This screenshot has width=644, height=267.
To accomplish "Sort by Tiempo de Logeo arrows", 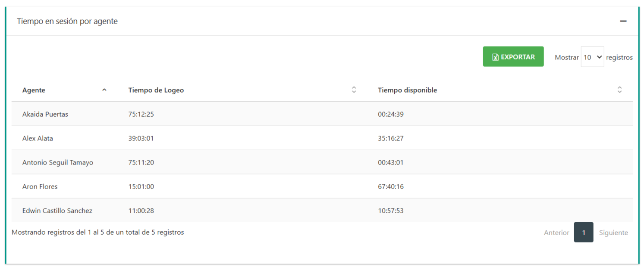I will [x=354, y=90].
